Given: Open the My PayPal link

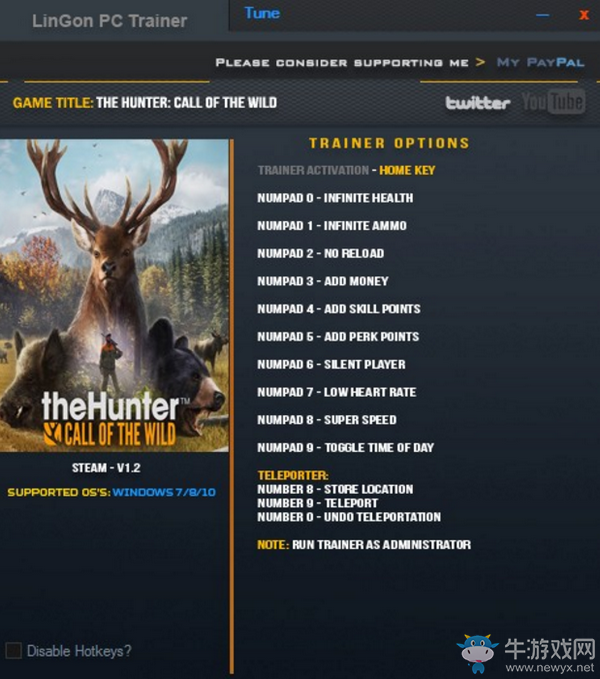Looking at the screenshot, I should click(x=541, y=62).
